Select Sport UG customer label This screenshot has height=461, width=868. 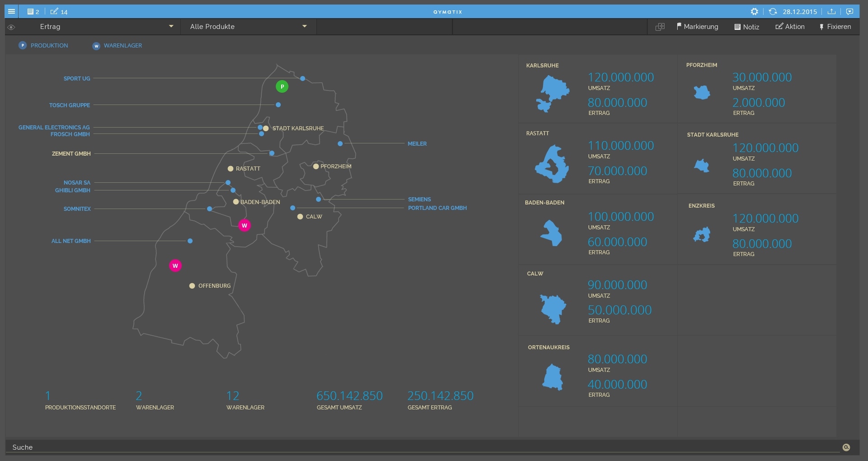(77, 79)
